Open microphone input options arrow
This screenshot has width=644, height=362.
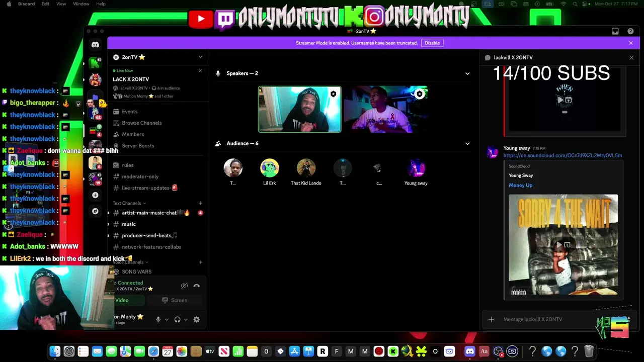point(167,319)
